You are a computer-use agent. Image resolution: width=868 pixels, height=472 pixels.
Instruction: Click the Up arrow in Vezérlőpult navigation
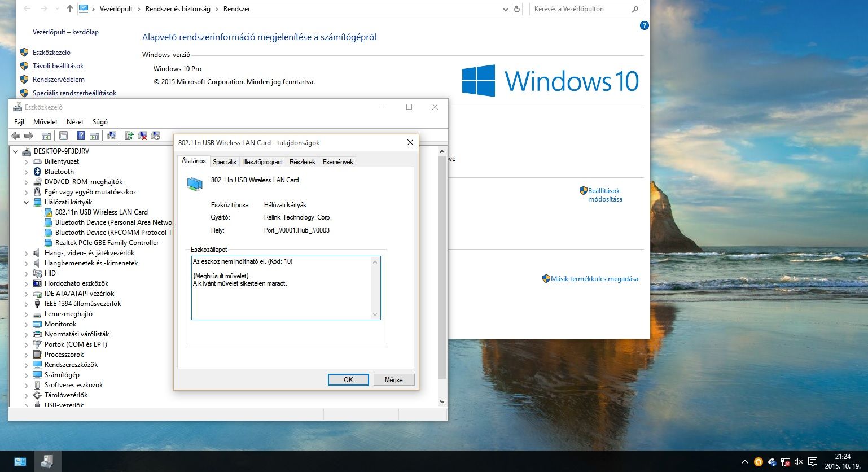click(x=70, y=9)
